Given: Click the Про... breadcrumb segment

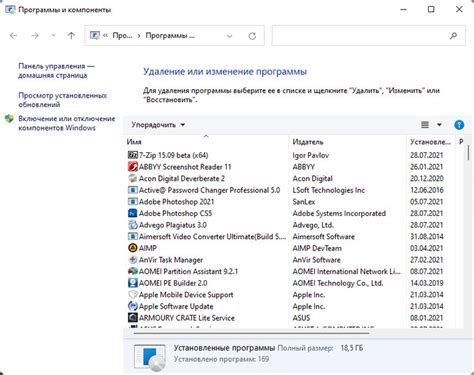Looking at the screenshot, I should click(122, 35).
